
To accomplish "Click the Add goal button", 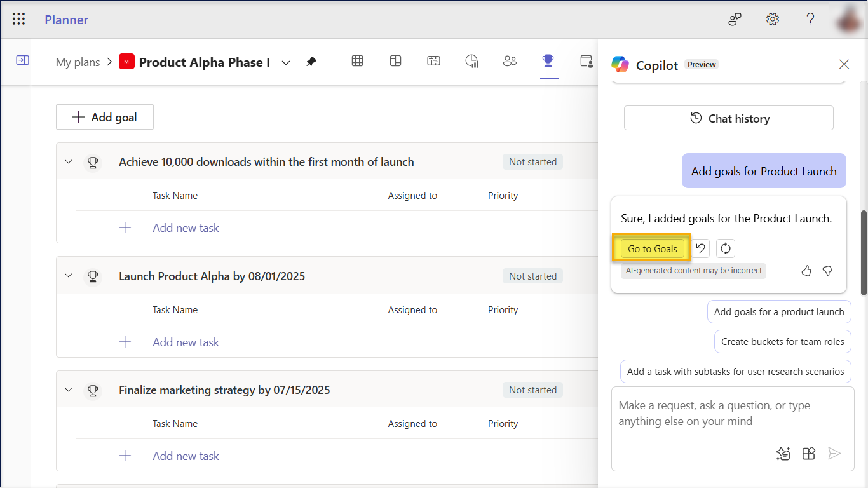I will pyautogui.click(x=105, y=117).
